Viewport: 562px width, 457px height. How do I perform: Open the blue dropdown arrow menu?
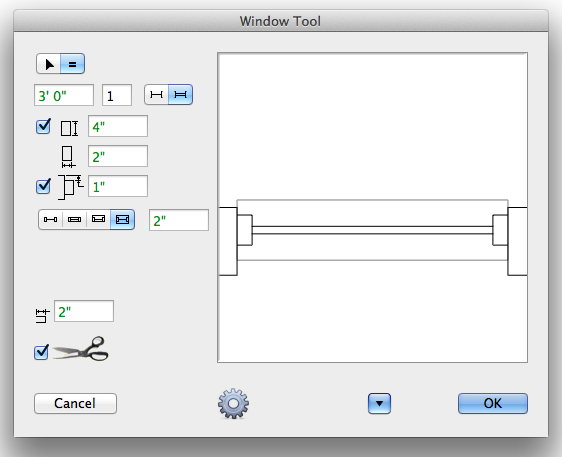click(x=379, y=404)
